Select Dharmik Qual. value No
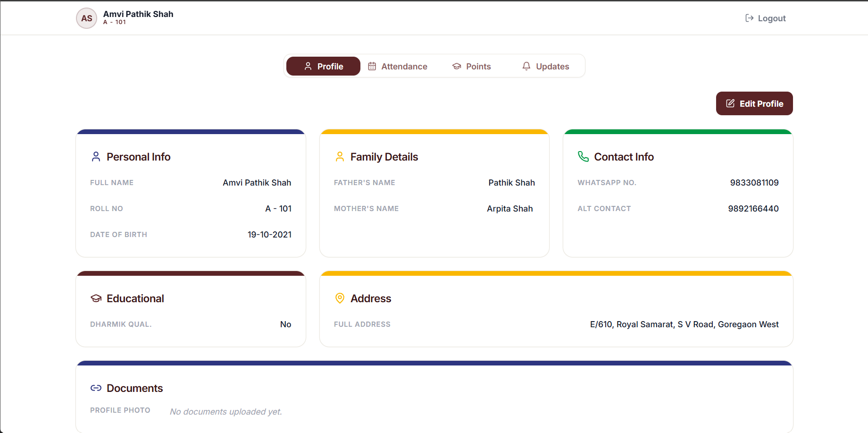868x433 pixels. pyautogui.click(x=285, y=324)
